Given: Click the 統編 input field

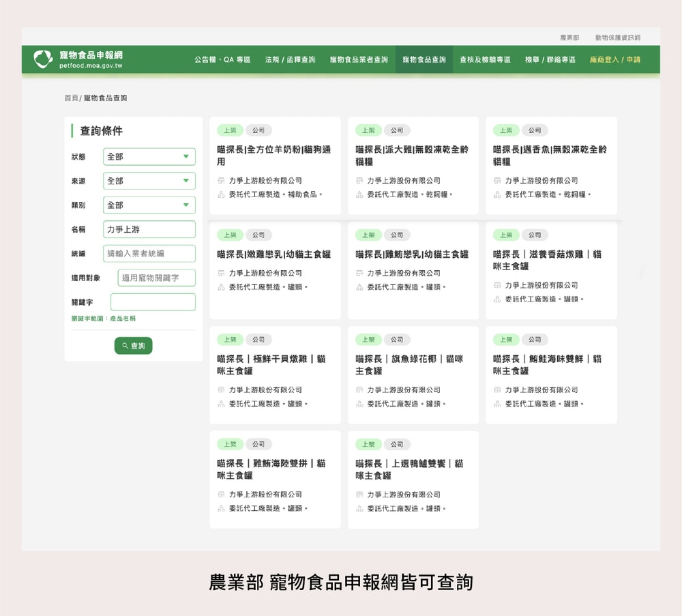Looking at the screenshot, I should tap(149, 253).
